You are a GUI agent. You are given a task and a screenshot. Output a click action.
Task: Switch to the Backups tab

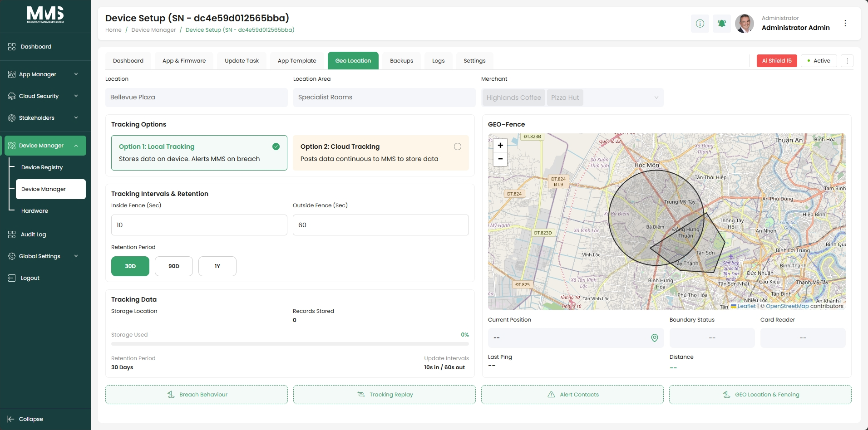[x=402, y=61]
